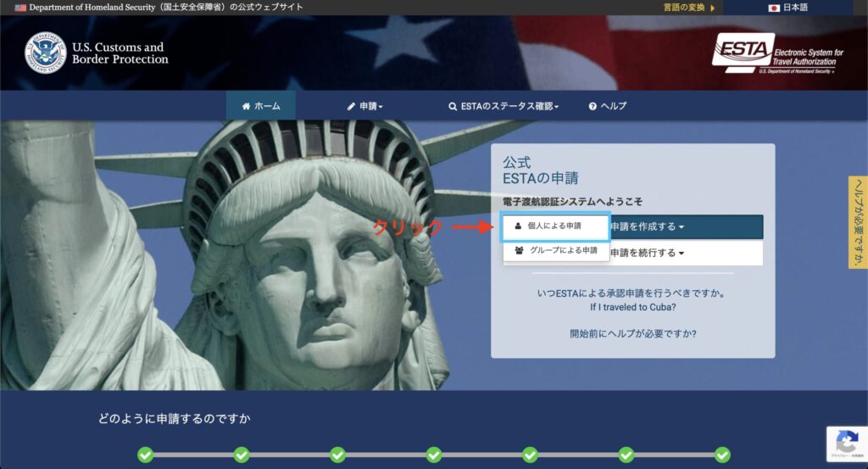Image resolution: width=868 pixels, height=469 pixels.
Task: Click the first green checkmark step
Action: [x=145, y=455]
